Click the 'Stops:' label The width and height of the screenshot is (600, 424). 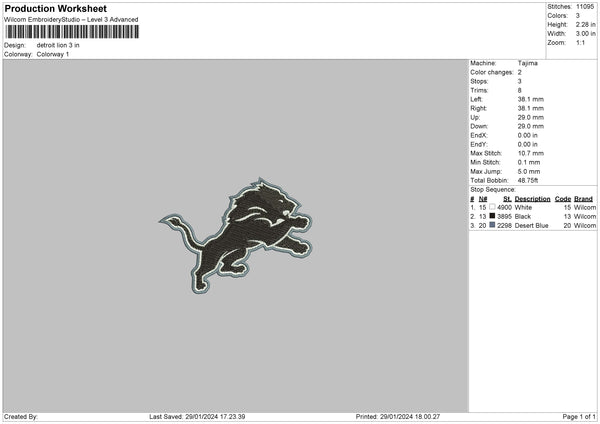tap(479, 82)
